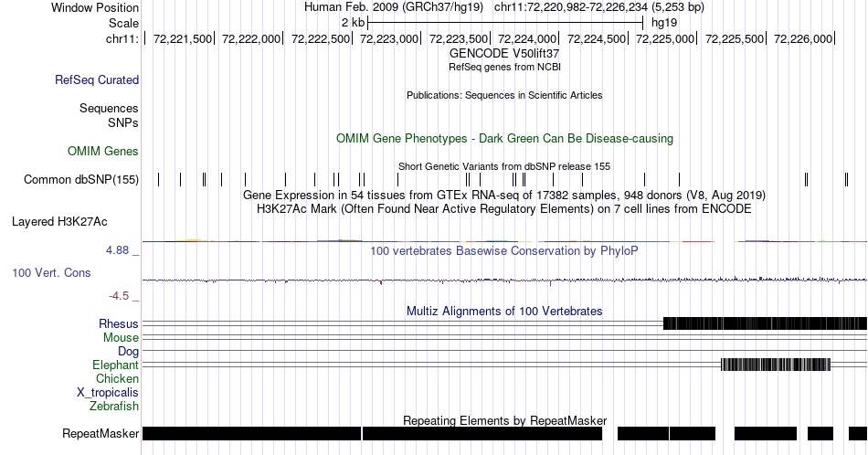Click the 4.88 PhyloP upper scale value
868x455 pixels.
point(117,250)
